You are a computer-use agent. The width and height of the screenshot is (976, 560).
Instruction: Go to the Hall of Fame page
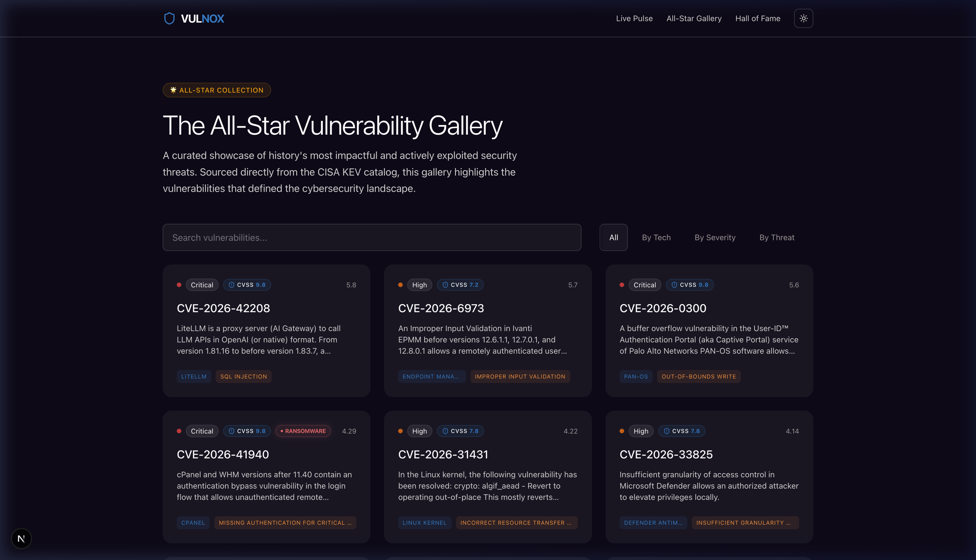point(758,18)
